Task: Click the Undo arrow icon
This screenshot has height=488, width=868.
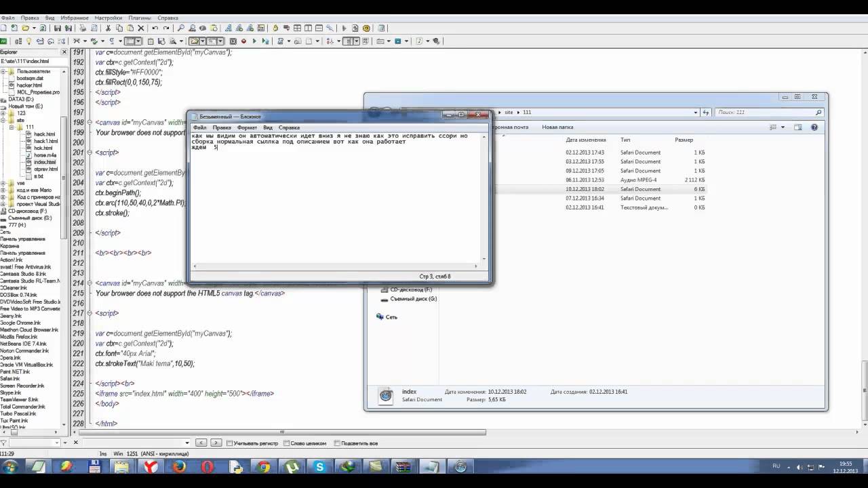Action: coord(155,28)
